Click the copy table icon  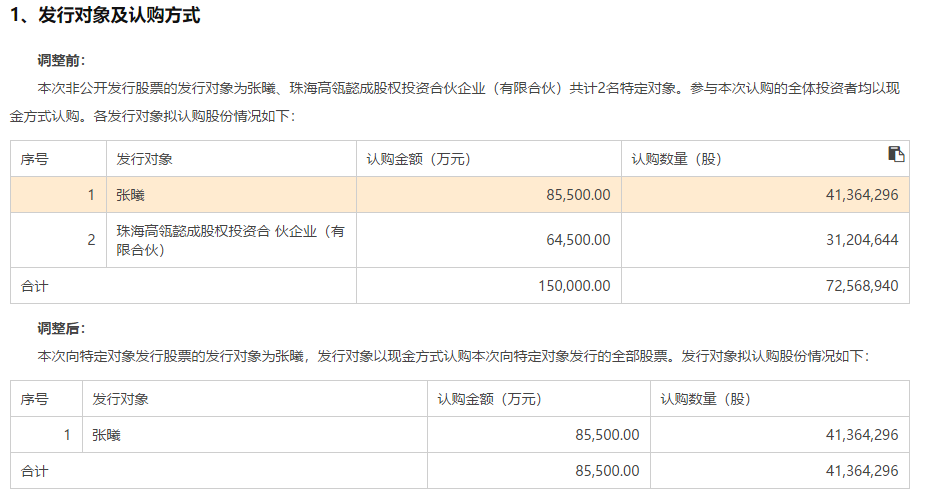[896, 154]
